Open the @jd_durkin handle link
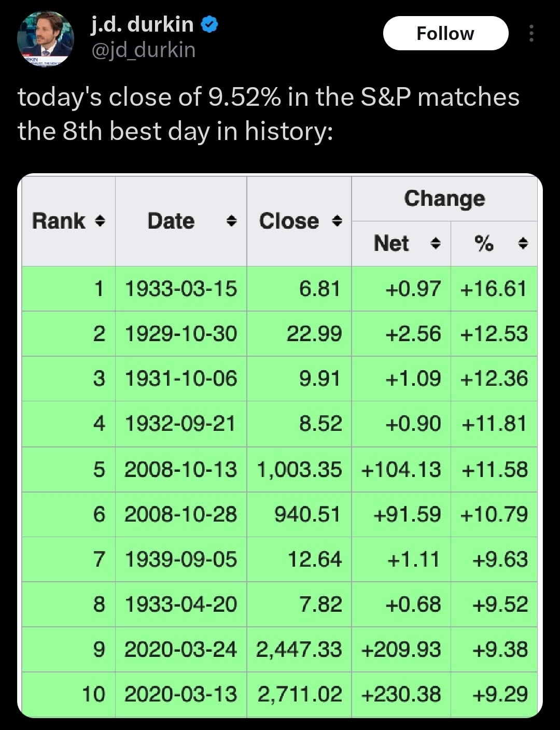The height and width of the screenshot is (730, 560). pyautogui.click(x=143, y=50)
